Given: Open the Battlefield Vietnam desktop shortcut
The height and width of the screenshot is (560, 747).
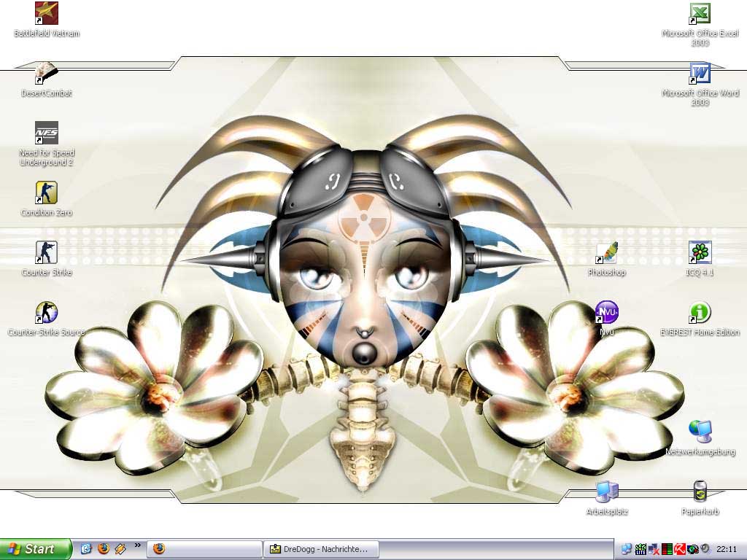Looking at the screenshot, I should (47, 19).
